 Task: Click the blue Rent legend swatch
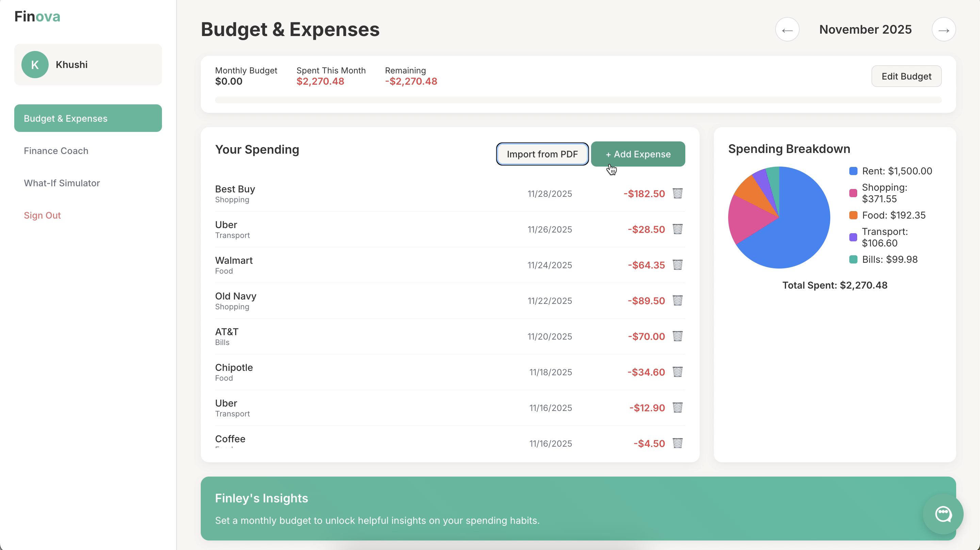coord(853,171)
